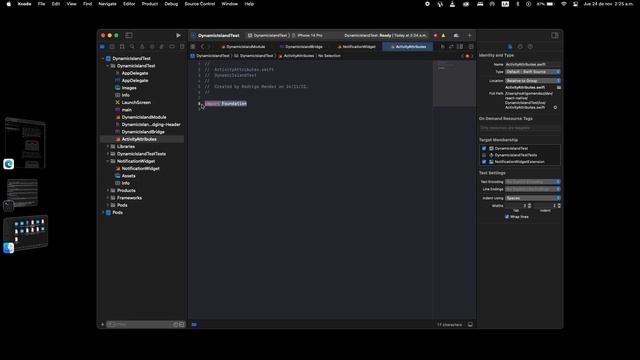Click the red error indicator in toolbar
Screen dimensions: 640x360
click(435, 36)
